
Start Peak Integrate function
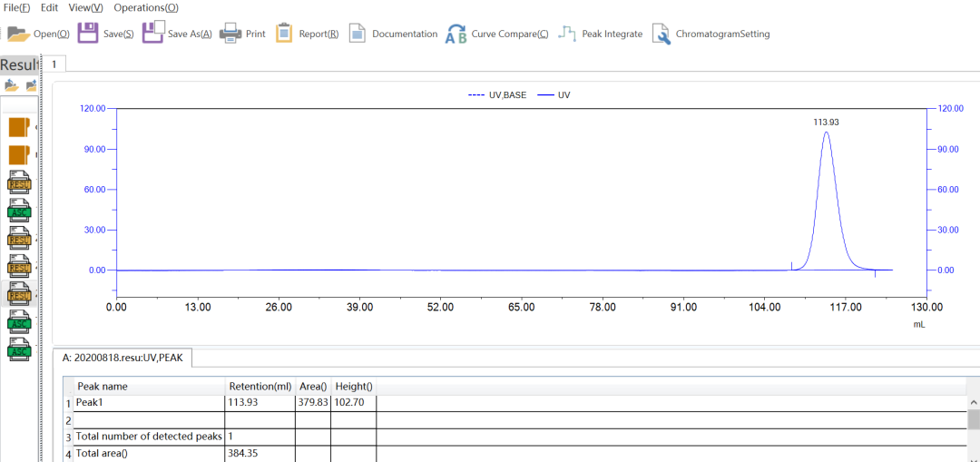click(567, 34)
